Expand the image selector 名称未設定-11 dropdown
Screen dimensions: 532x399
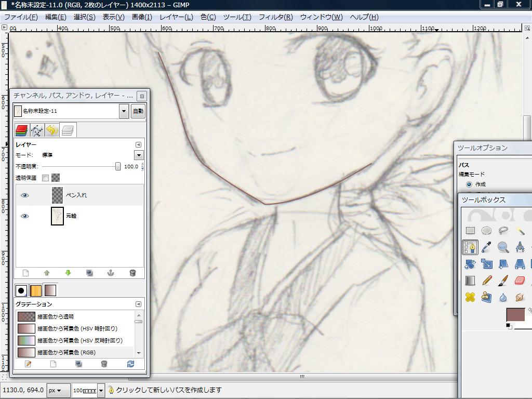click(124, 111)
